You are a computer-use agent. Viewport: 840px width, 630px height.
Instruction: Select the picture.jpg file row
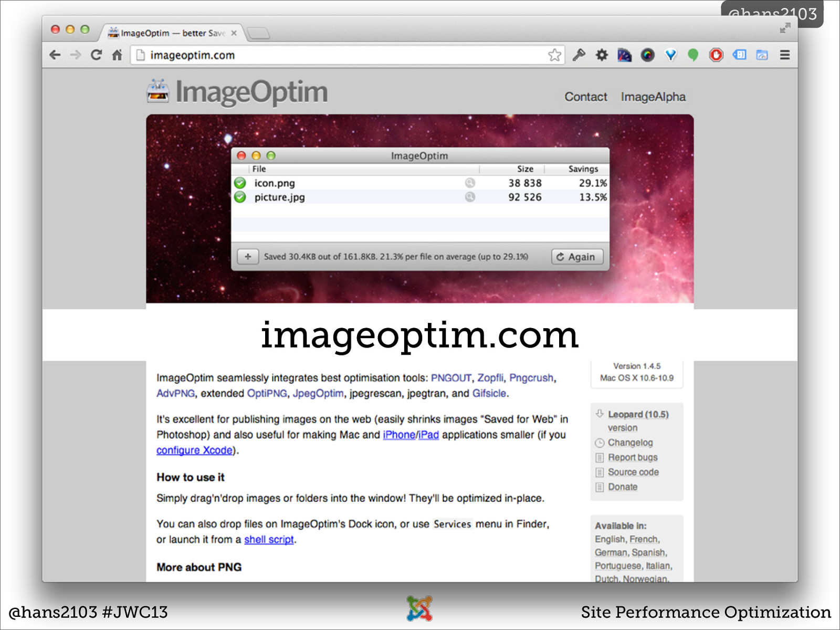420,197
